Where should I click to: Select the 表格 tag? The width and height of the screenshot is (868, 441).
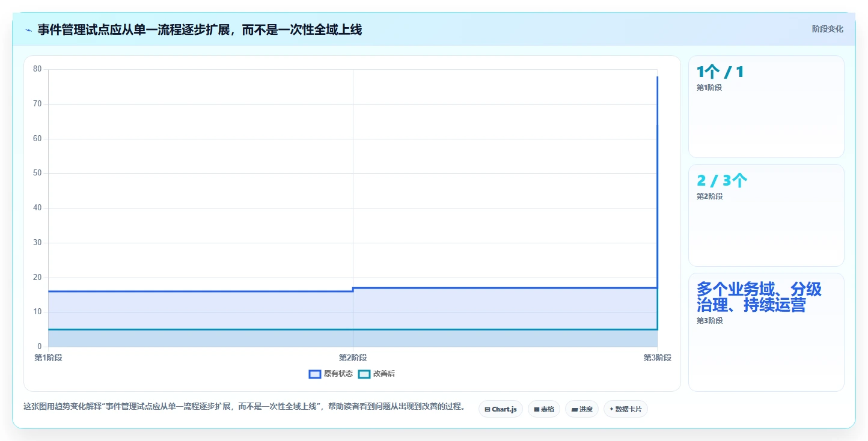(x=544, y=409)
